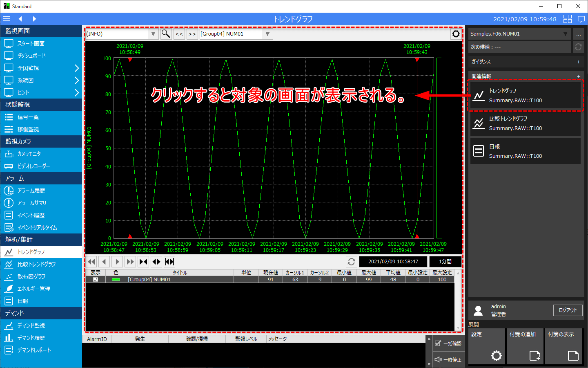Click the refresh icon beside the date field

tap(351, 262)
